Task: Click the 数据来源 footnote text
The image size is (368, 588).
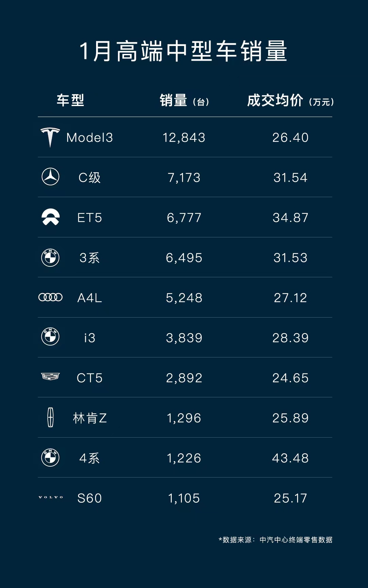Action: [x=276, y=540]
